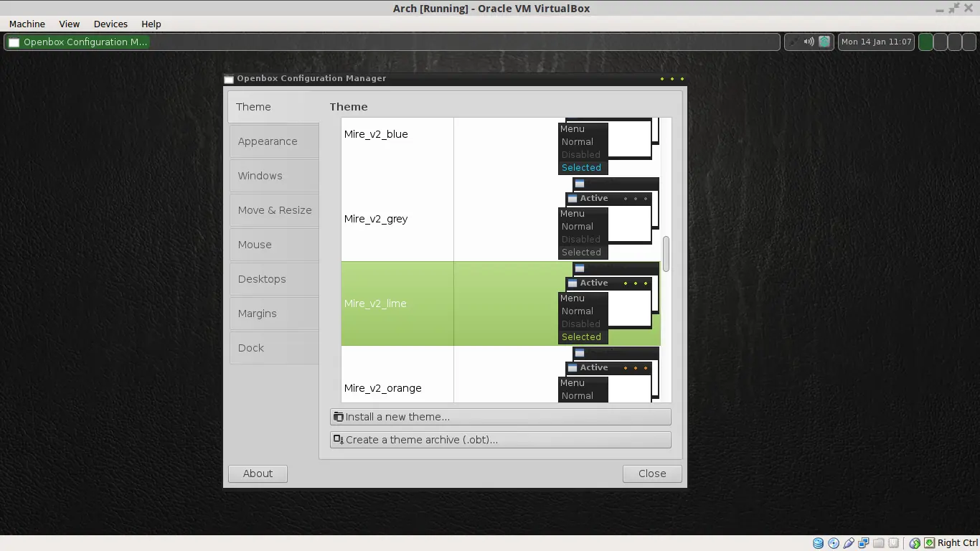The image size is (980, 551).
Task: Click the hard disk activity status icon
Action: [819, 543]
